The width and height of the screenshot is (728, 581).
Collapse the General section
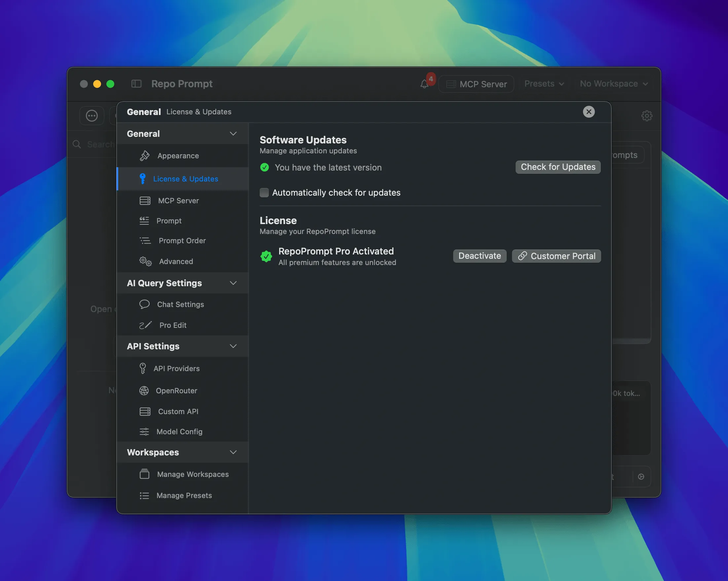coord(233,134)
